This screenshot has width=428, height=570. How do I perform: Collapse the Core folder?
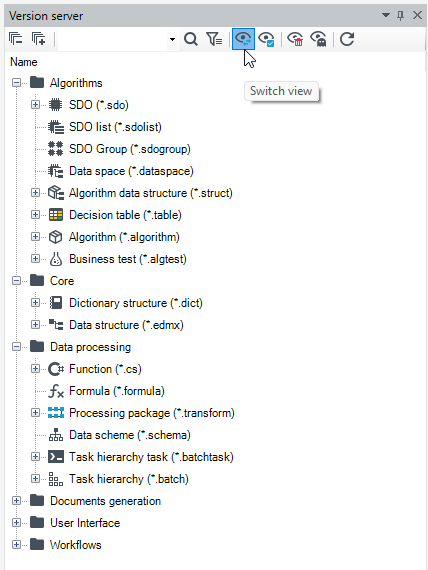tap(16, 281)
